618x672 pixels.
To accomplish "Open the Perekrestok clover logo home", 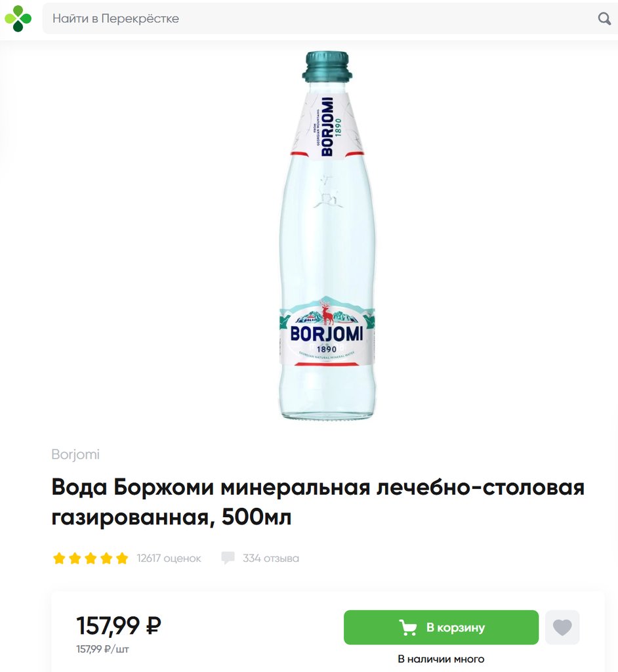I will [18, 18].
